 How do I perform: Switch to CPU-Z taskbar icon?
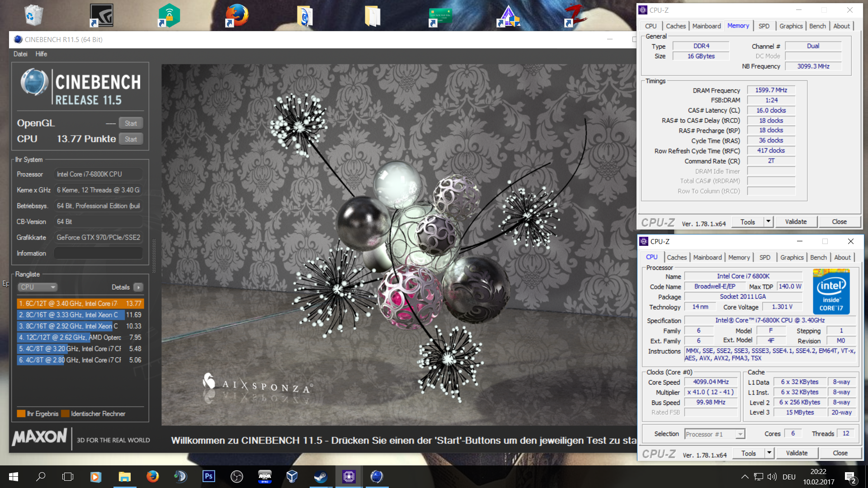(x=349, y=477)
